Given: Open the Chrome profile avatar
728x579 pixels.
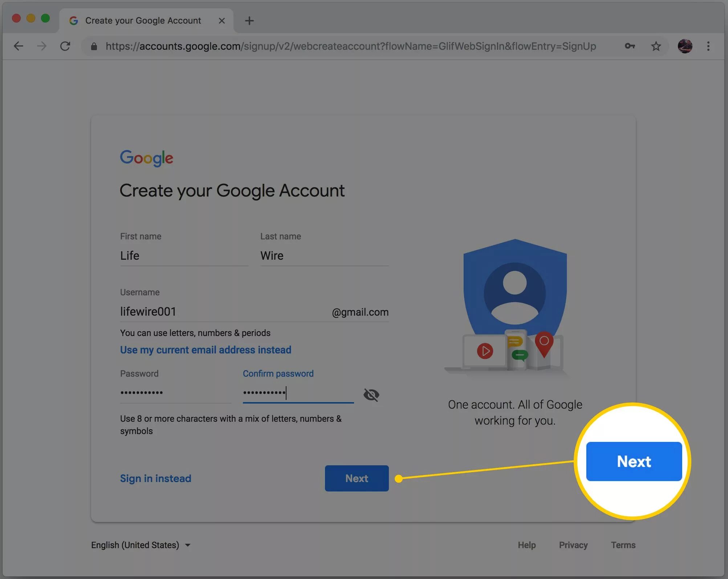Looking at the screenshot, I should click(x=685, y=46).
